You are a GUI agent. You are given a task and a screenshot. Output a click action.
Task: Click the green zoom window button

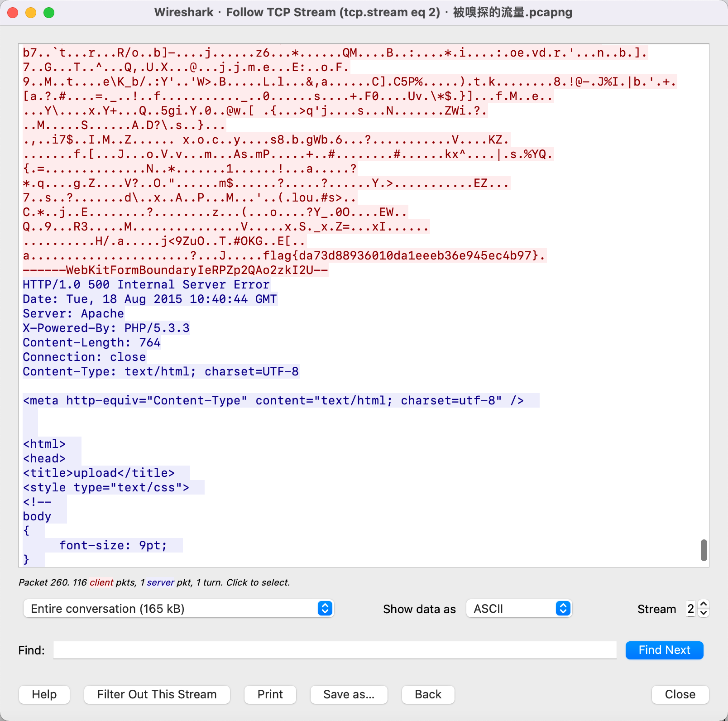[49, 13]
